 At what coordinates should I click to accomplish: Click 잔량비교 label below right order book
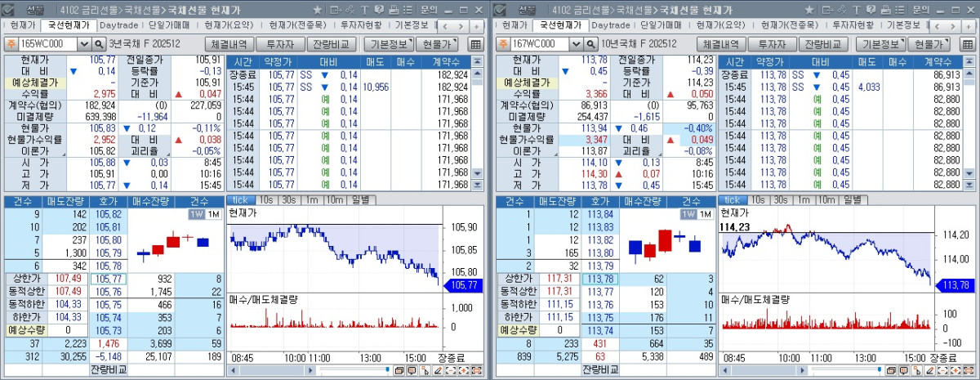coord(600,369)
